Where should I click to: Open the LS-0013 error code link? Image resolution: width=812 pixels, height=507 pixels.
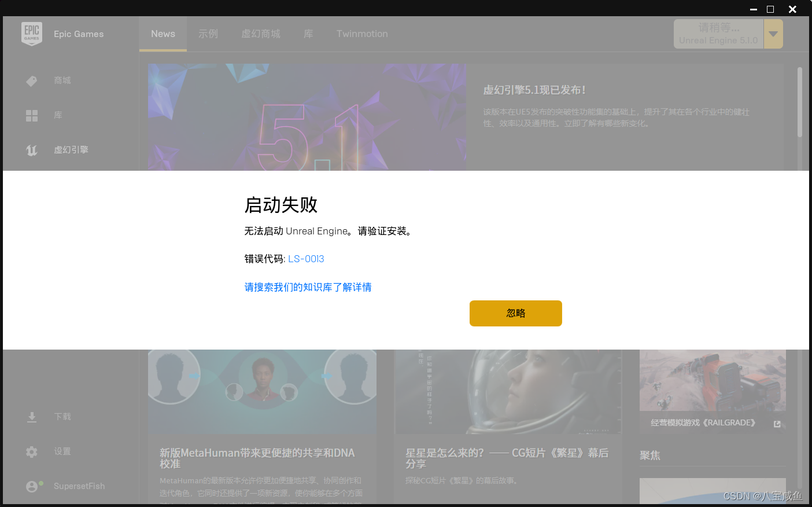(306, 259)
